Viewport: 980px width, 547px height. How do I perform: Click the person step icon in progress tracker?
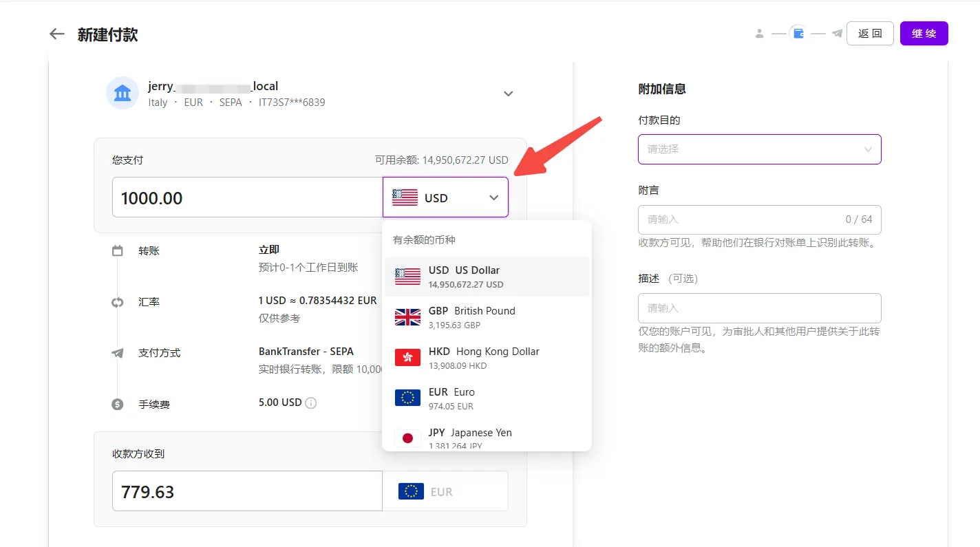[759, 33]
